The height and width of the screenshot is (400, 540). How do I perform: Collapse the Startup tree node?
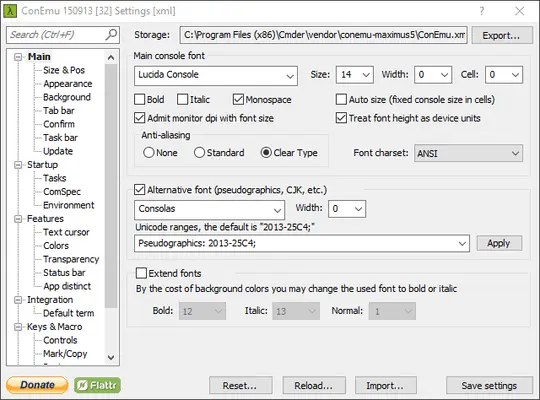click(x=18, y=165)
